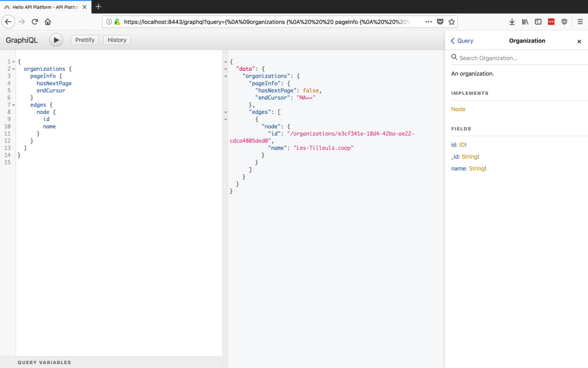Switch to the Hello API Platform tab
The height and width of the screenshot is (368, 588).
(x=43, y=7)
